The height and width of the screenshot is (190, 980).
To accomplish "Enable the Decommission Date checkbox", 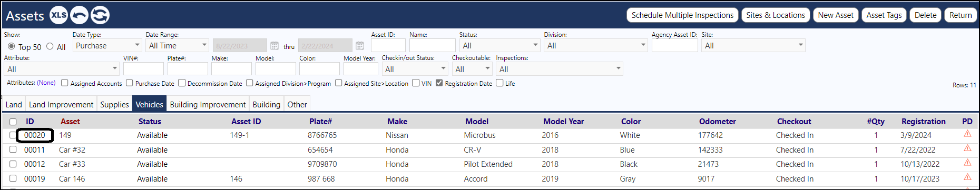I will coord(182,83).
